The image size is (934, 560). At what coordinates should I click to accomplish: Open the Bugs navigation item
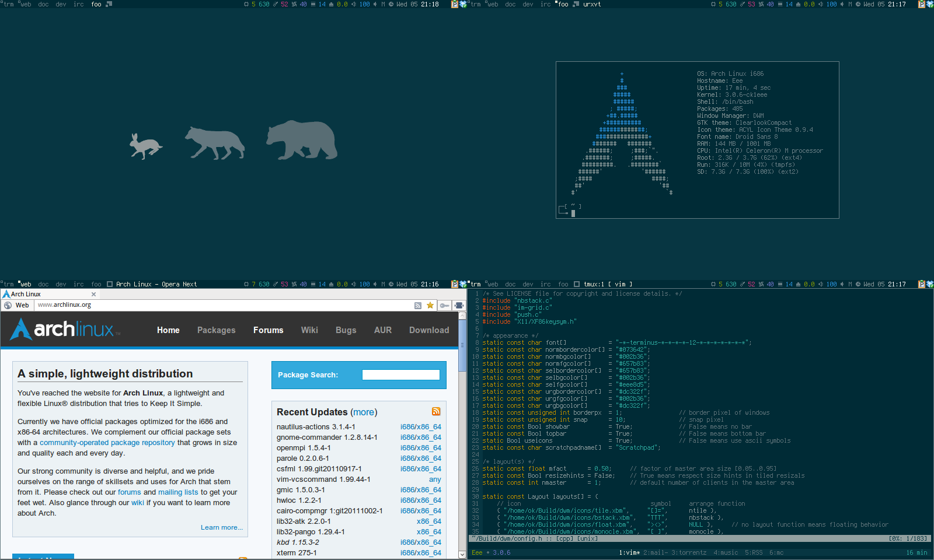tap(346, 330)
